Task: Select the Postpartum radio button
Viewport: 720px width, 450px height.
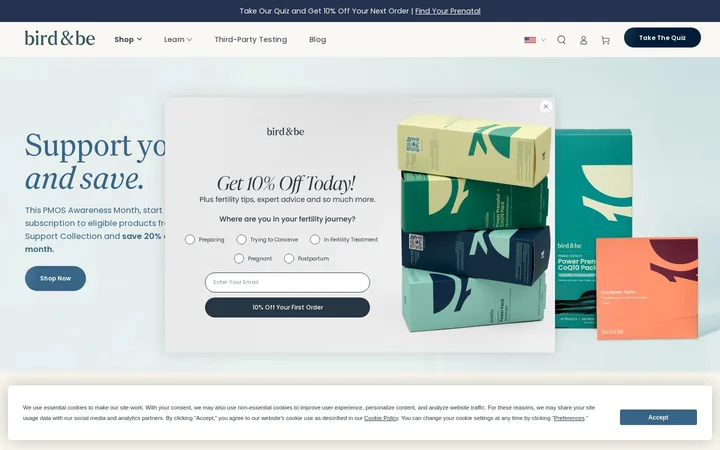Action: click(289, 259)
